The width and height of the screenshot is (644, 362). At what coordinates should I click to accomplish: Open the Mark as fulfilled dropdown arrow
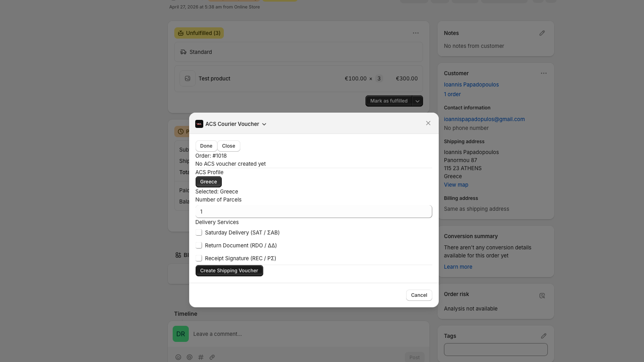pyautogui.click(x=418, y=101)
